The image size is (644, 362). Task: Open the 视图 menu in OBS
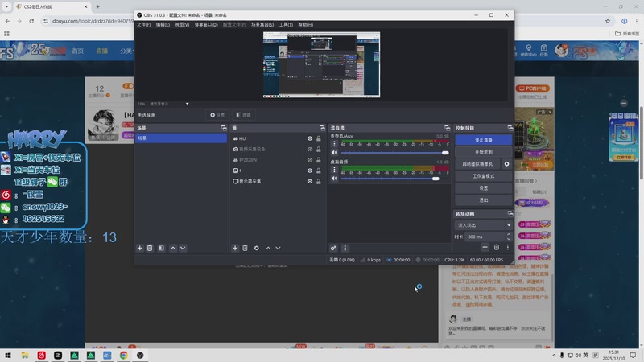tap(182, 25)
